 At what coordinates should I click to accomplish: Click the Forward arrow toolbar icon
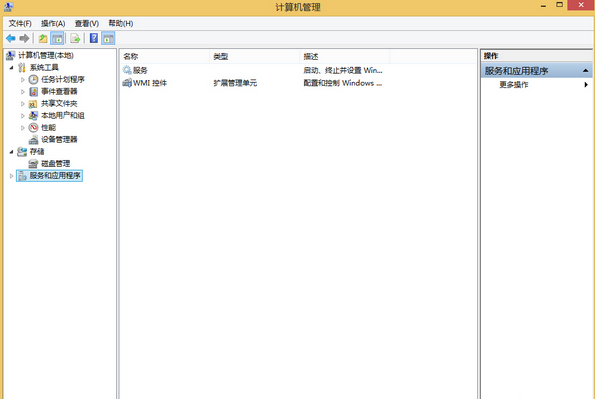pyautogui.click(x=24, y=38)
